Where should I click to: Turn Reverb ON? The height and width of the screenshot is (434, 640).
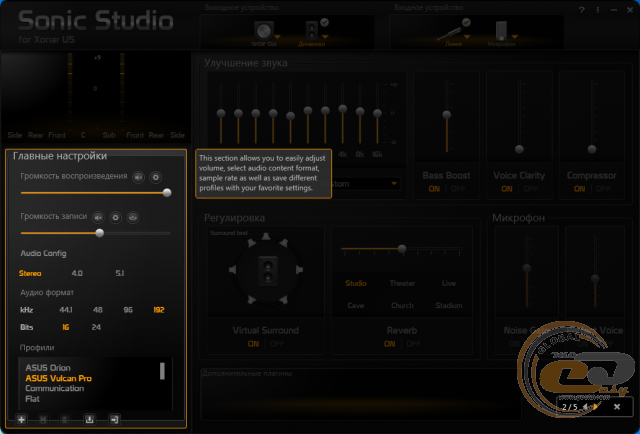pyautogui.click(x=389, y=344)
